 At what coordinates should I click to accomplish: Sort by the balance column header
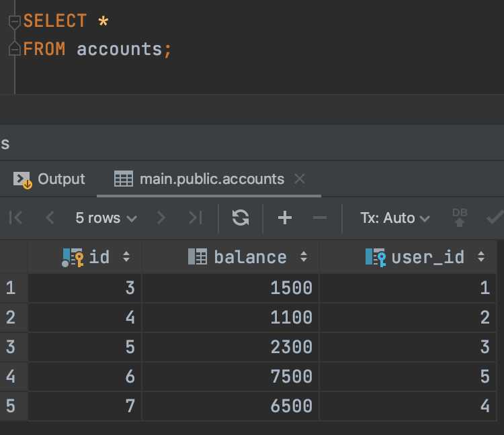click(250, 257)
